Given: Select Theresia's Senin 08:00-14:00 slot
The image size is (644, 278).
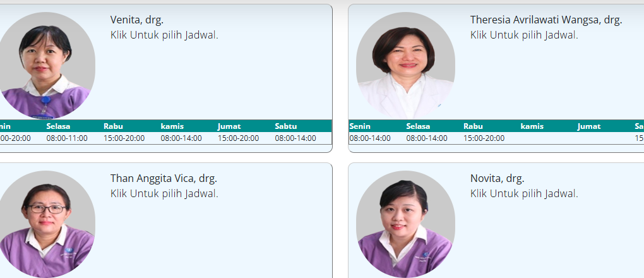Looking at the screenshot, I should 370,138.
